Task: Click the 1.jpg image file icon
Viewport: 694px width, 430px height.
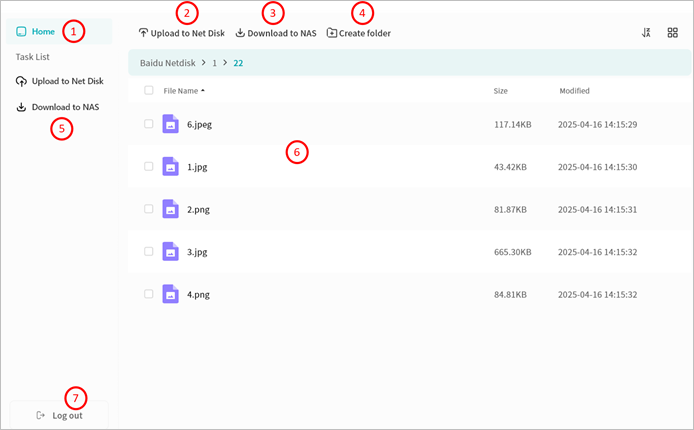Action: [x=171, y=167]
